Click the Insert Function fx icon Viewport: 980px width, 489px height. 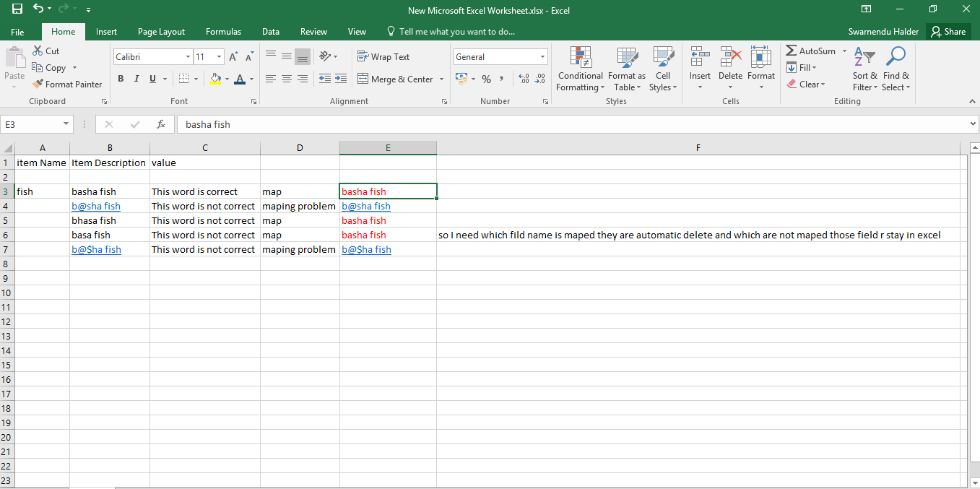(161, 124)
